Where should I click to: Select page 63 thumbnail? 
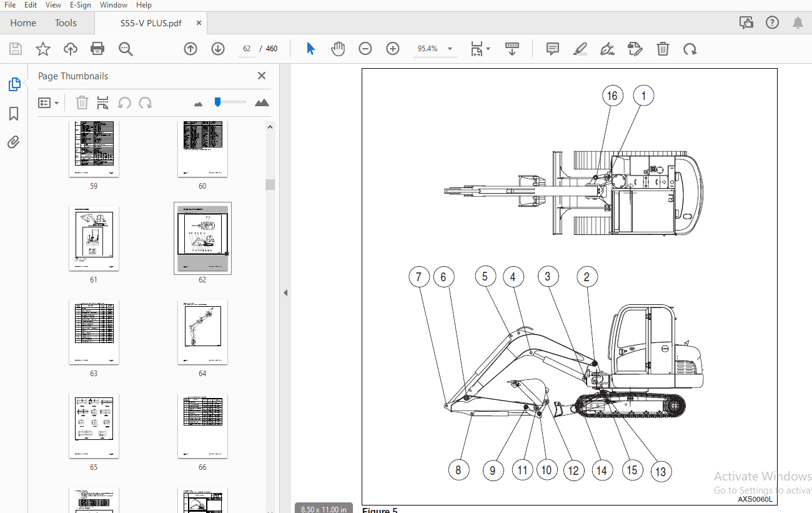pyautogui.click(x=94, y=332)
